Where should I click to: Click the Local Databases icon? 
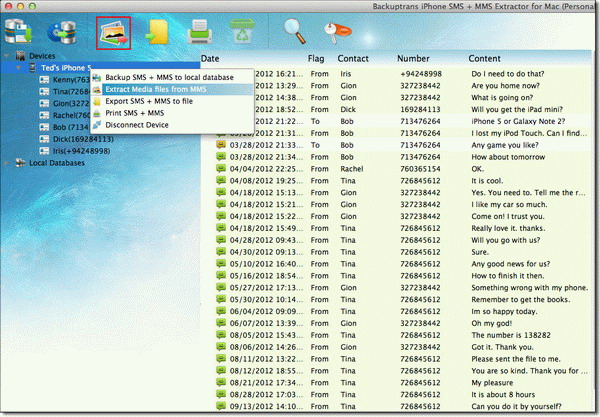coord(20,163)
